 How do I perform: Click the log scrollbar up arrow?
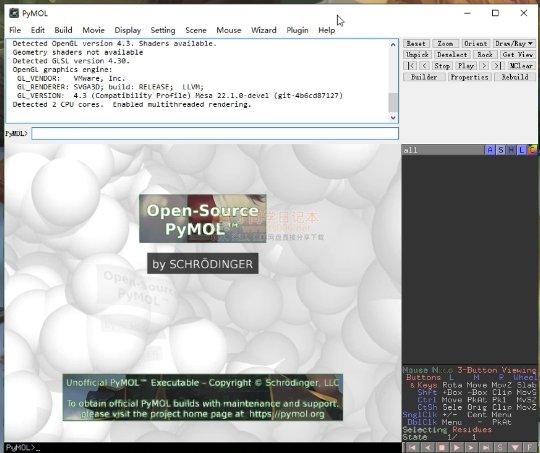[393, 45]
